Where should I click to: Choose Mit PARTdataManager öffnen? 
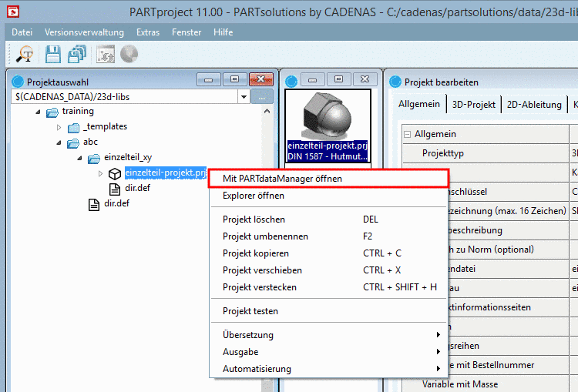click(328, 179)
